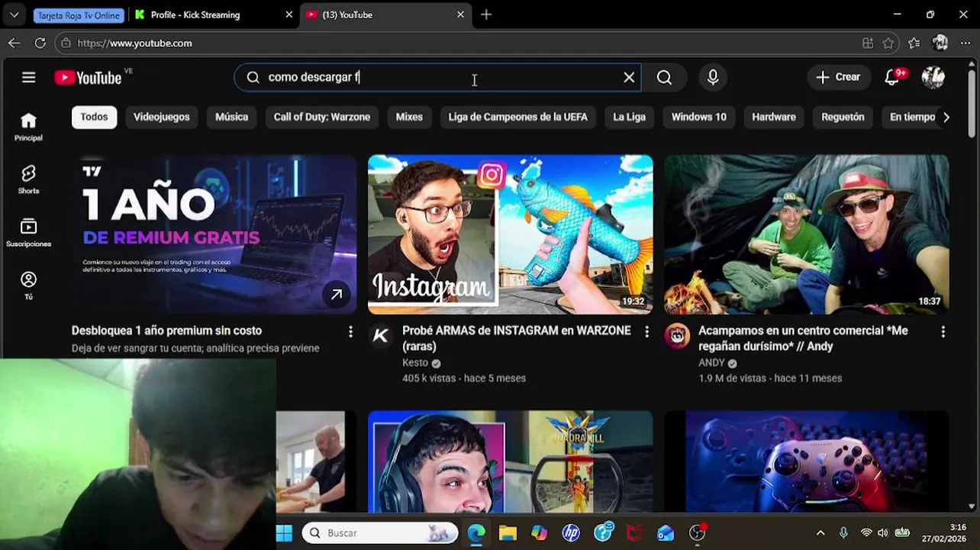Screen dimensions: 980x550
Task: Open options menu for Kesto's video
Action: (646, 332)
